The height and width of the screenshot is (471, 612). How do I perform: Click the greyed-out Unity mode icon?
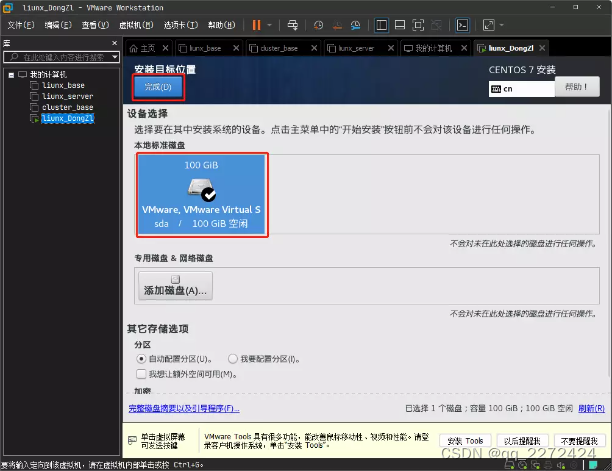tap(436, 25)
